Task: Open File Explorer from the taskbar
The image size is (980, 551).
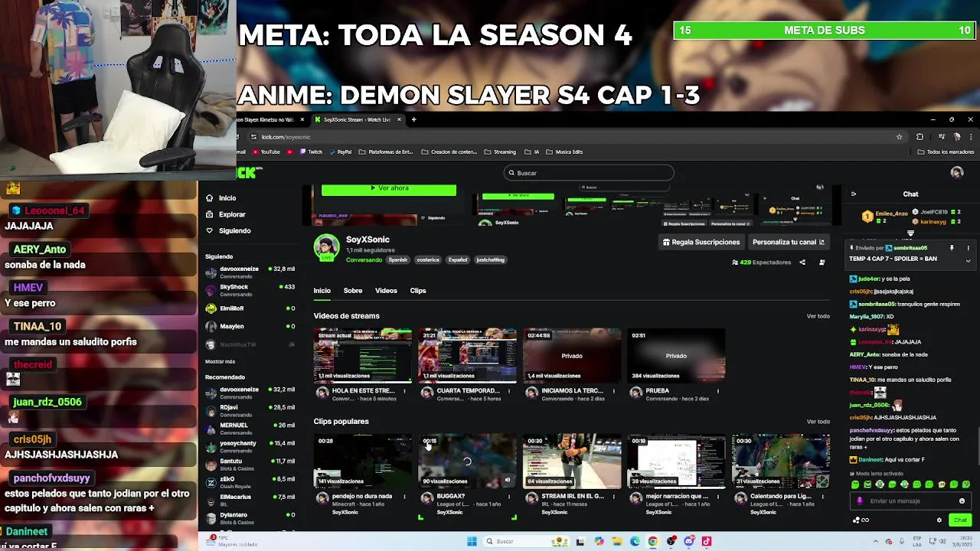Action: point(616,542)
